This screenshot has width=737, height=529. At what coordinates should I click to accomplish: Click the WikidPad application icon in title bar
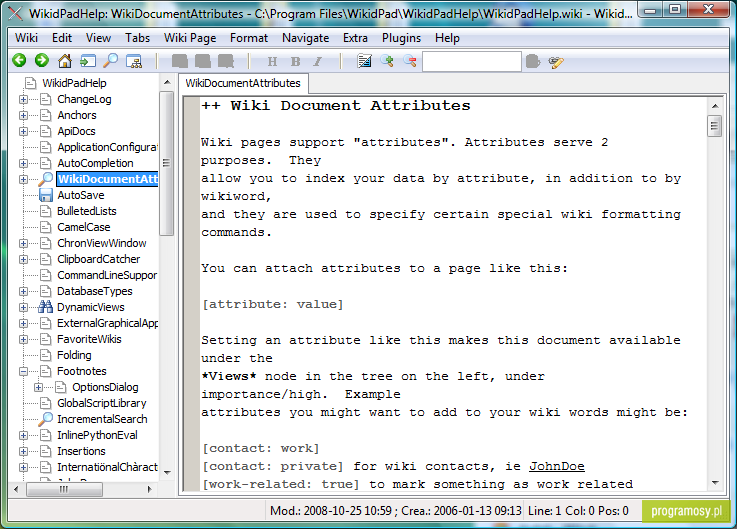tap(16, 14)
